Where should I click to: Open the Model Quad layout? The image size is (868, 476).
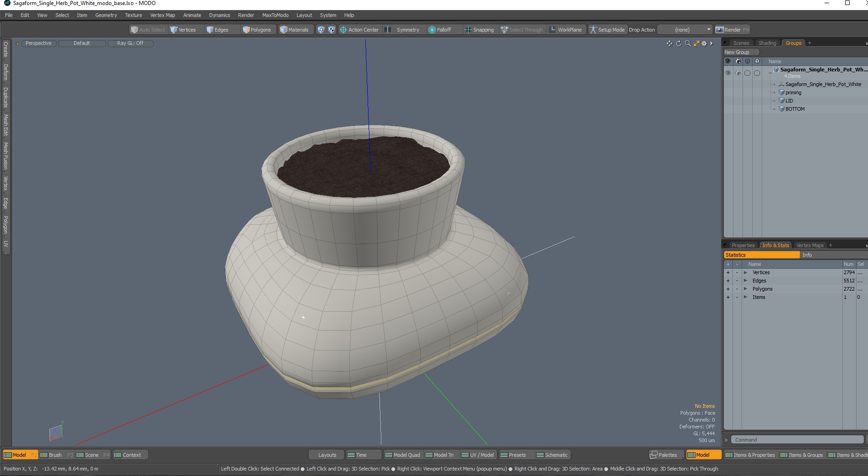[x=403, y=455]
